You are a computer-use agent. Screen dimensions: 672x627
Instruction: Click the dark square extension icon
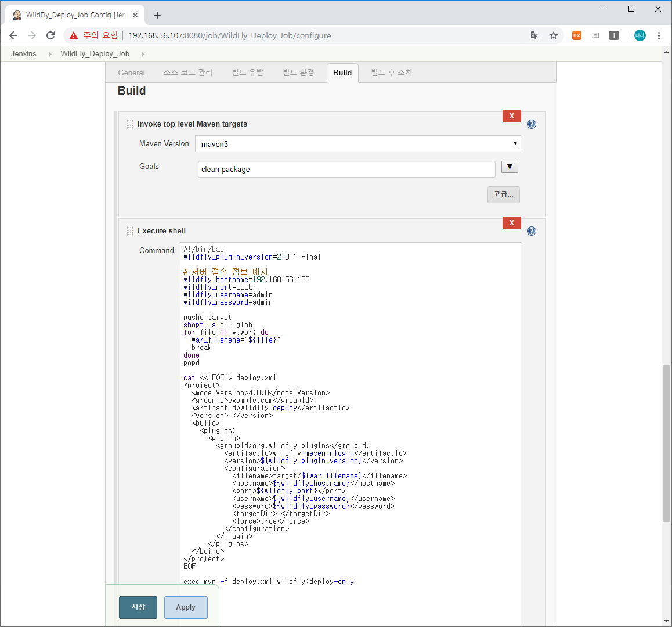tap(614, 35)
